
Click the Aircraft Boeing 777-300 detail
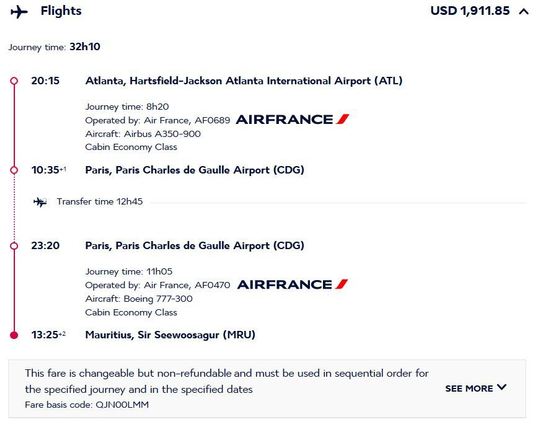point(139,299)
